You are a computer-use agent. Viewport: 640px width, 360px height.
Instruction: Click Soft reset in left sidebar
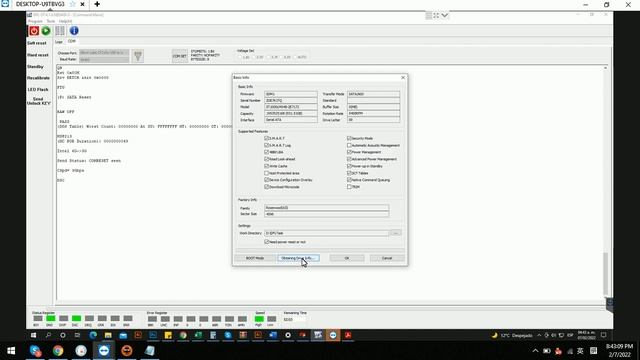[x=37, y=43]
